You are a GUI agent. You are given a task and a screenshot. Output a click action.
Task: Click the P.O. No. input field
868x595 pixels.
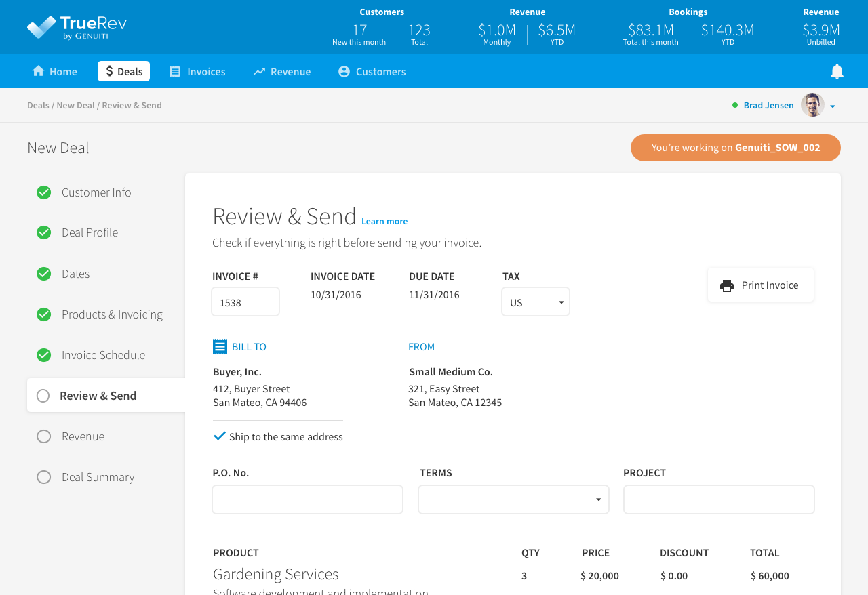point(307,499)
